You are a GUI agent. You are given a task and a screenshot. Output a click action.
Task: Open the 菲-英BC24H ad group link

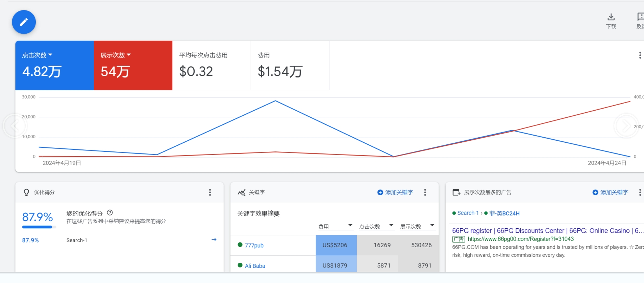(504, 213)
